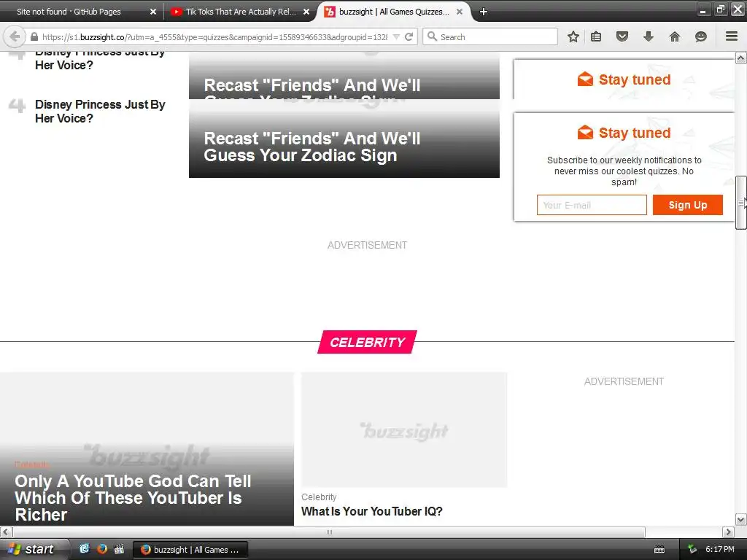Screen dimensions: 747x560
Task: Click the horizontal scrollbar right arrow
Action: [728, 532]
